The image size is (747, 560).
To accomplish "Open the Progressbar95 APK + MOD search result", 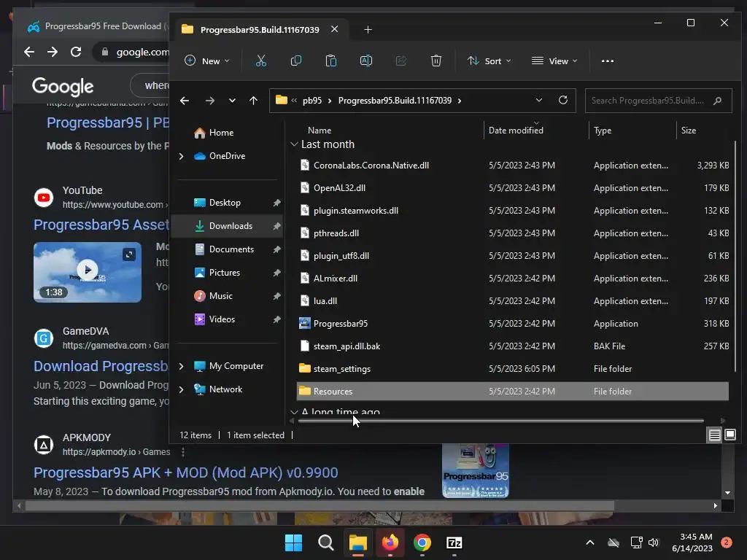I will point(186,472).
